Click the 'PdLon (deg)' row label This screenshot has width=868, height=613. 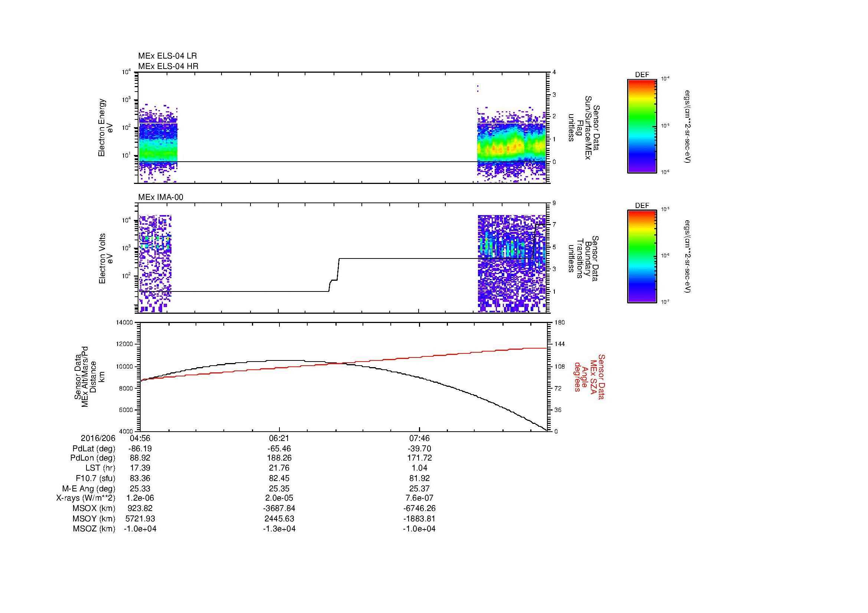(x=93, y=458)
